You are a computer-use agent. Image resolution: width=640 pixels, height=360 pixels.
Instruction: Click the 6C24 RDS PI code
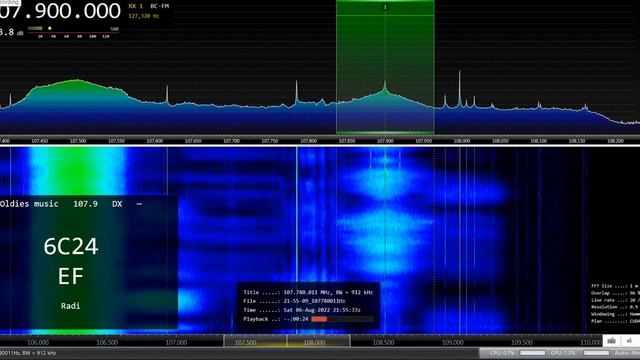click(71, 247)
